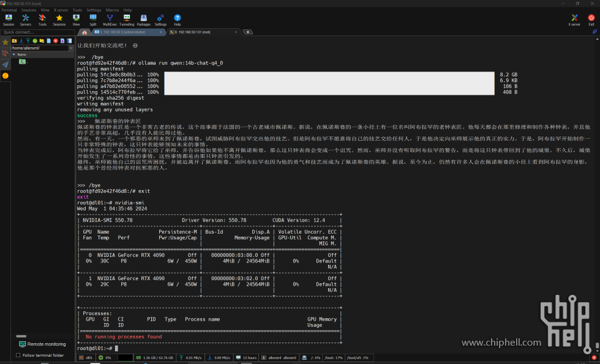The image size is (600, 364).
Task: Close the 192.168.50.131 (root) tab
Action: click(236, 32)
